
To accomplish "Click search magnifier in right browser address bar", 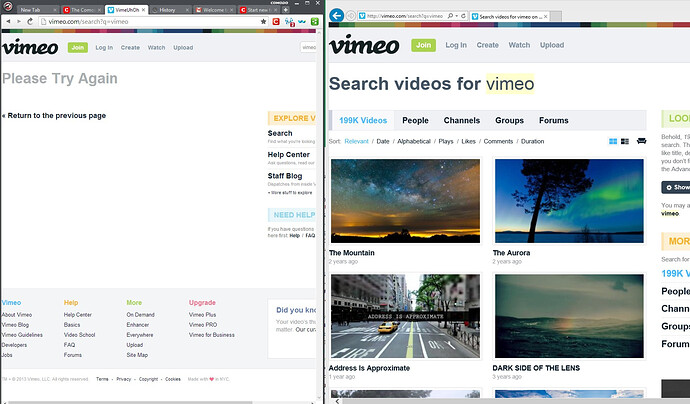I will (450, 16).
